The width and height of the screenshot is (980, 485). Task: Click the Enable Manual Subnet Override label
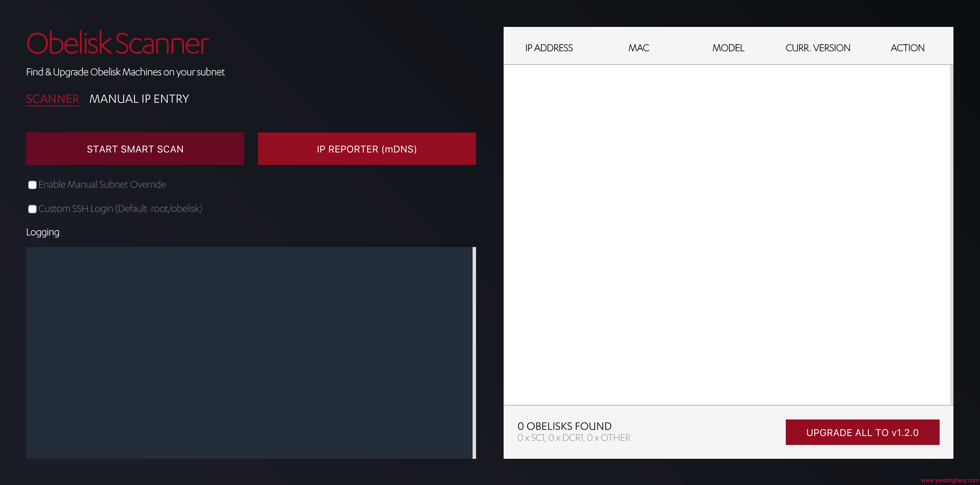point(102,185)
